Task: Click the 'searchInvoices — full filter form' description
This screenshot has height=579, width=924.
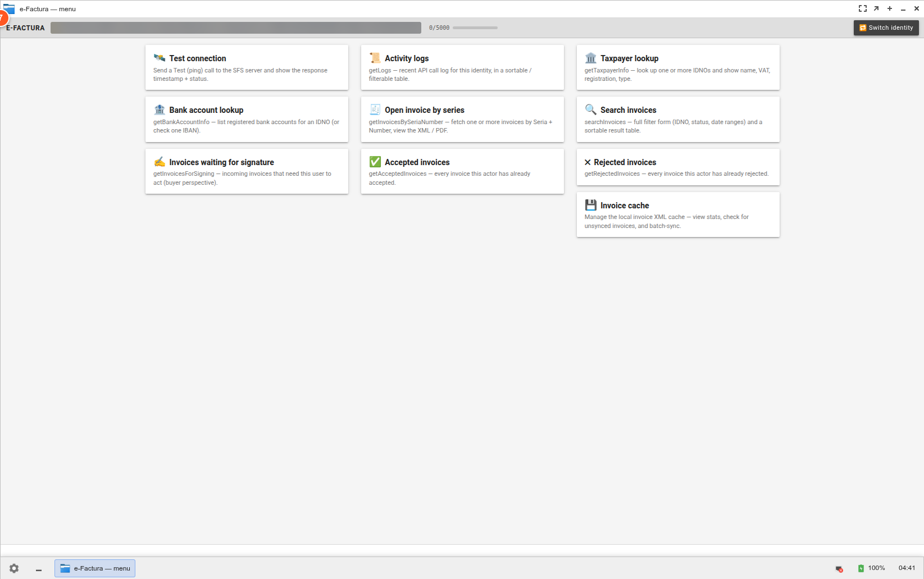Action: pos(673,126)
